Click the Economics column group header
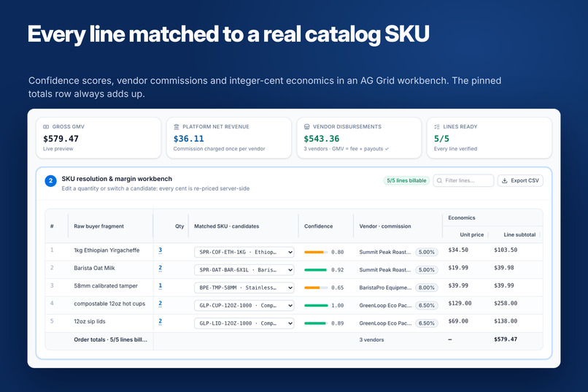The image size is (588, 392). click(461, 218)
